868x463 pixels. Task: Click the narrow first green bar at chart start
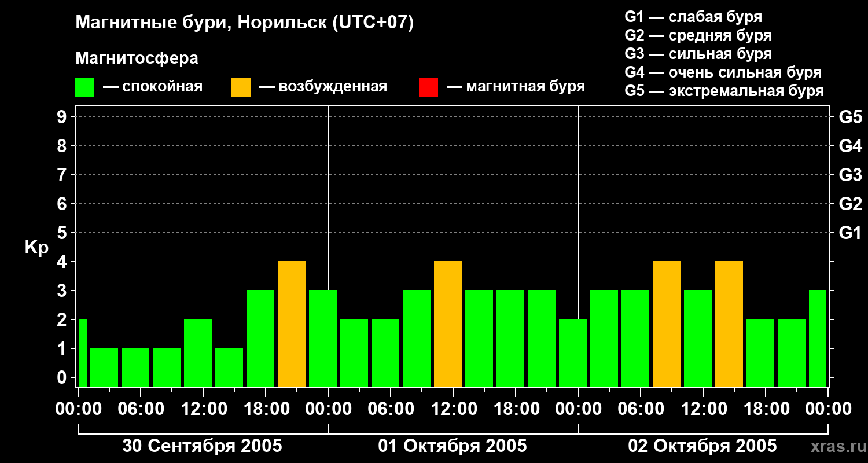(x=82, y=353)
